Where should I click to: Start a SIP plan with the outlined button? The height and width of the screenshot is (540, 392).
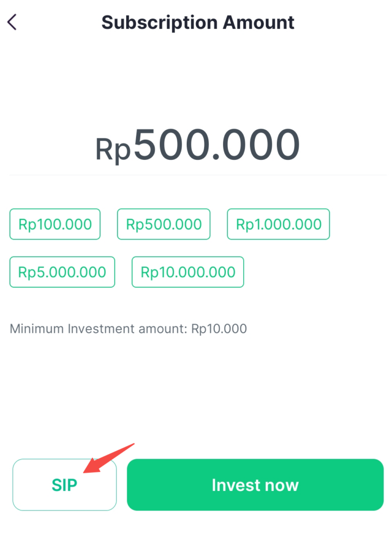tap(65, 485)
